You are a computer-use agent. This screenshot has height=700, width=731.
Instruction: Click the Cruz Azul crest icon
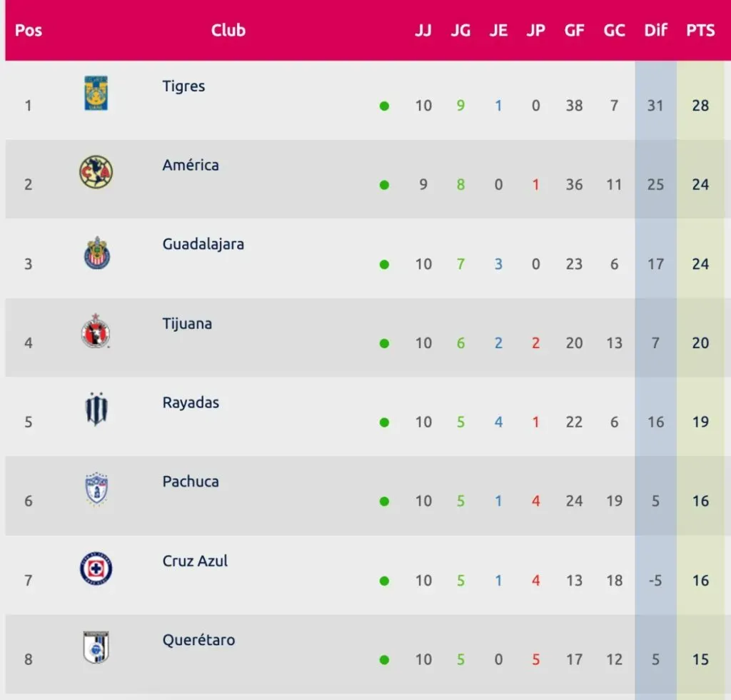tap(96, 569)
